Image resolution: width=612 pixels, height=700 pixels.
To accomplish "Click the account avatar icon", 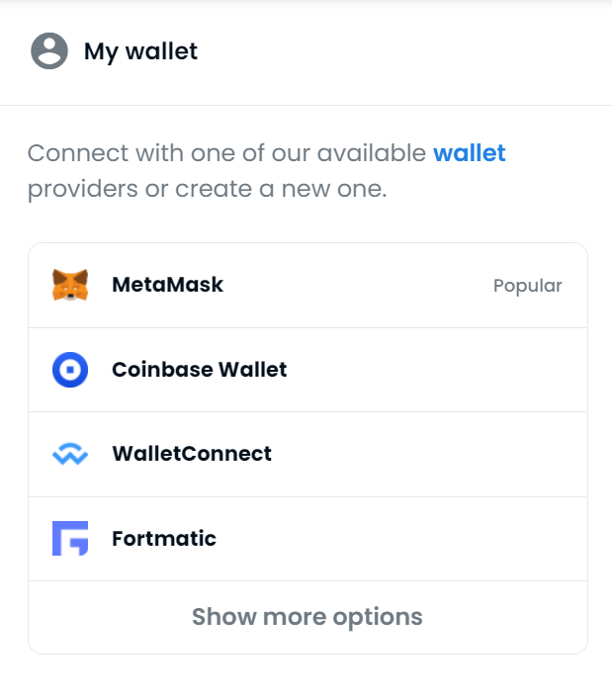I will pyautogui.click(x=49, y=50).
